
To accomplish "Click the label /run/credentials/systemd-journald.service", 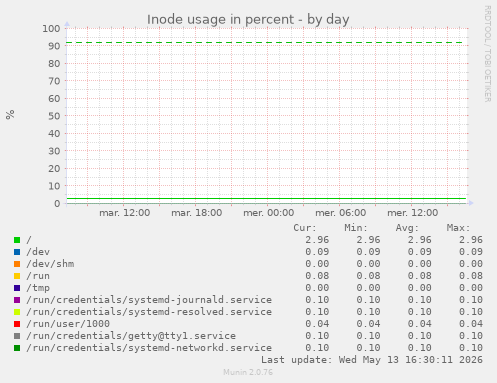I will pyautogui.click(x=149, y=300).
